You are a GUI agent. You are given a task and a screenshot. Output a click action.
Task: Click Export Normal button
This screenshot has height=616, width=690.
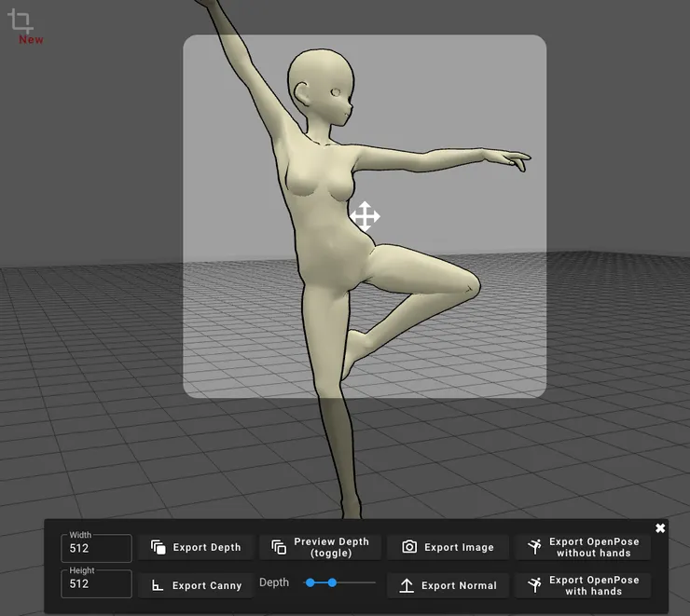tap(448, 585)
